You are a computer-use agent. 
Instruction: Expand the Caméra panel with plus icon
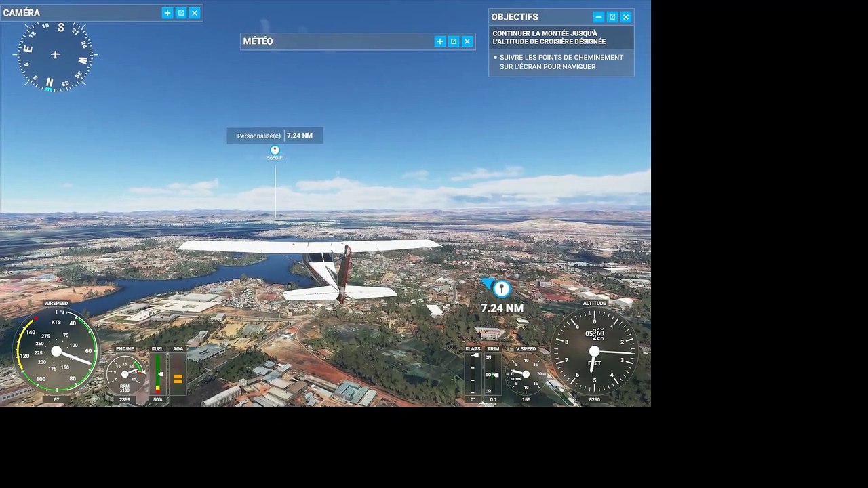[x=167, y=13]
